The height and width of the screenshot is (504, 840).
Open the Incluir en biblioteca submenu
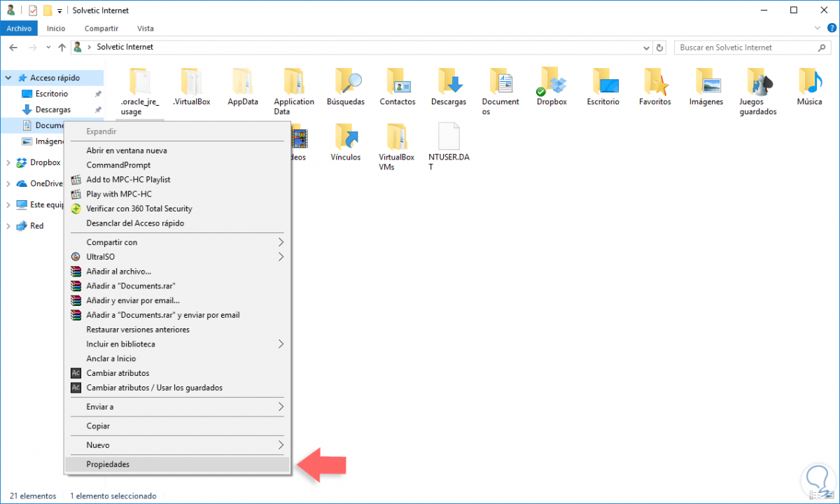(177, 344)
